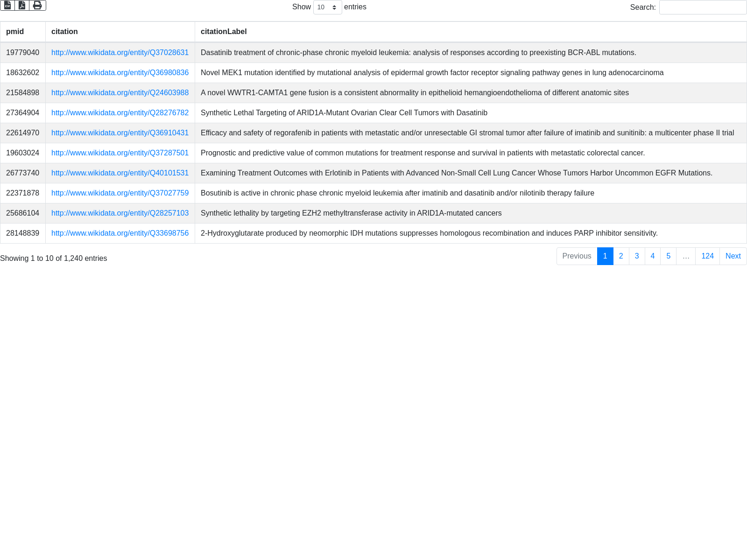Focus the Search input field

703,7
